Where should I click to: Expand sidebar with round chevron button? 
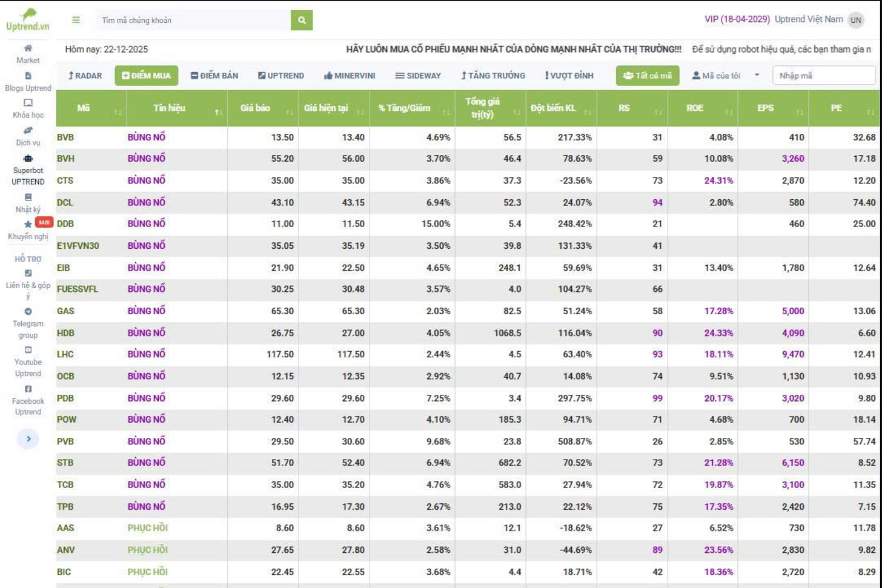[28, 438]
